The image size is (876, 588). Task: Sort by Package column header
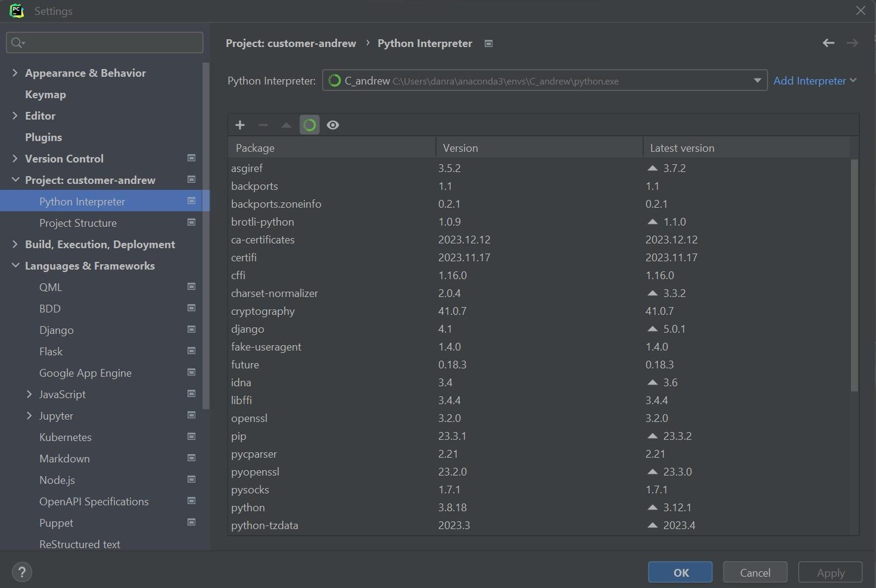point(332,148)
